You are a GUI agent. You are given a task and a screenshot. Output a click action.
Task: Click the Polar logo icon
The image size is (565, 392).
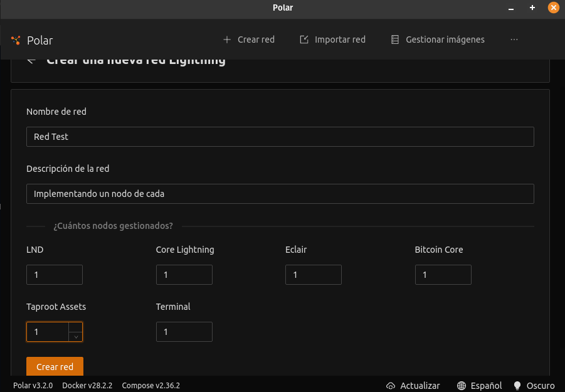point(16,40)
